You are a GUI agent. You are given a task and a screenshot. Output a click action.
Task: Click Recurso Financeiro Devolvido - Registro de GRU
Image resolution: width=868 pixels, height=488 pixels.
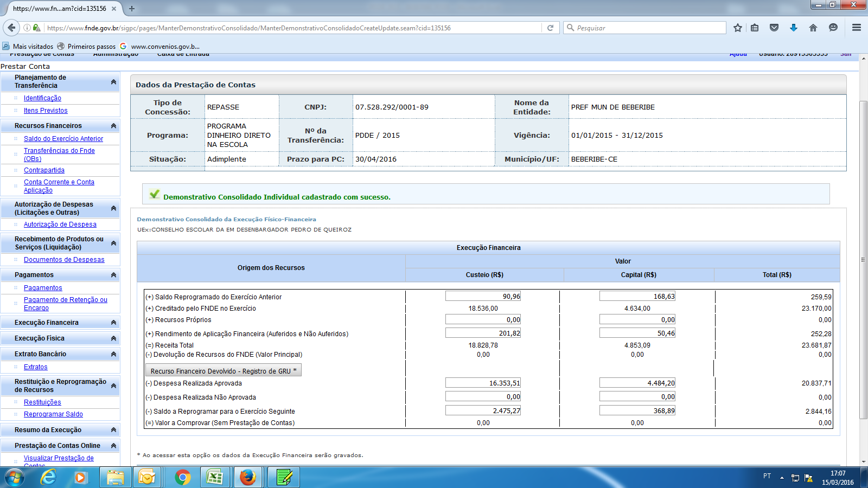tap(223, 371)
